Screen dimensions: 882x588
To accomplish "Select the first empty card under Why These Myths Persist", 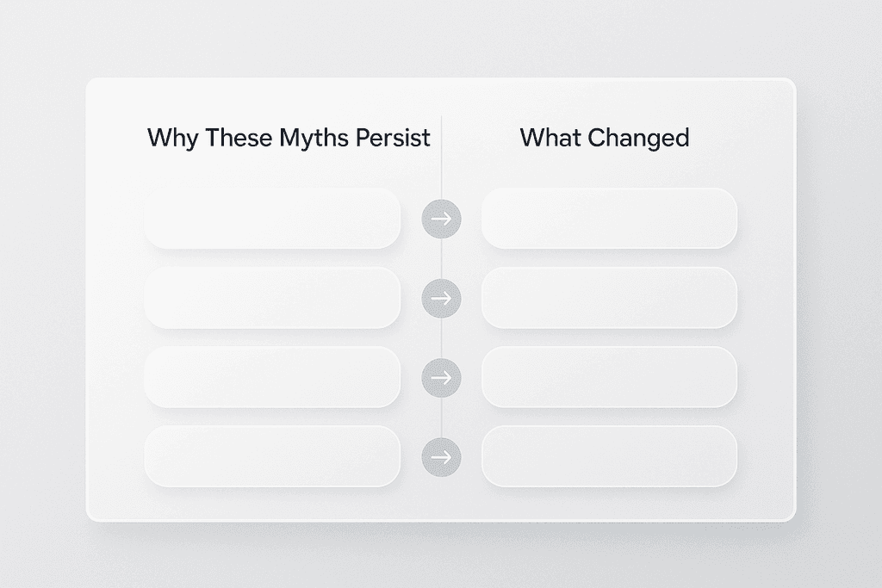I will click(272, 219).
